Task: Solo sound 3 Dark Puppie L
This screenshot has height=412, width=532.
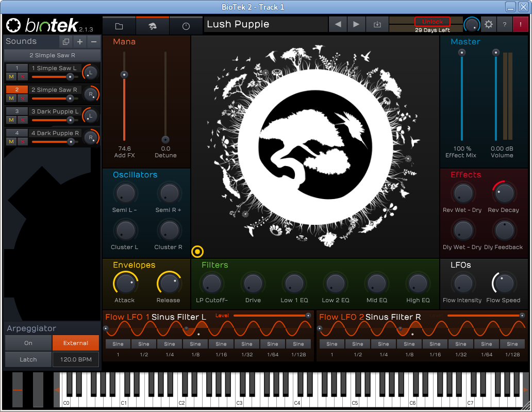Action: (22, 120)
